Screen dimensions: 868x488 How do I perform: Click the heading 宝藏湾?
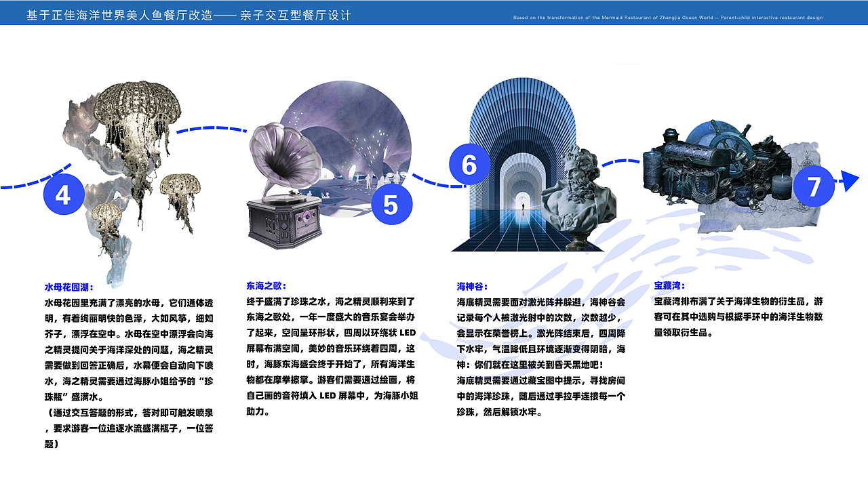click(670, 286)
